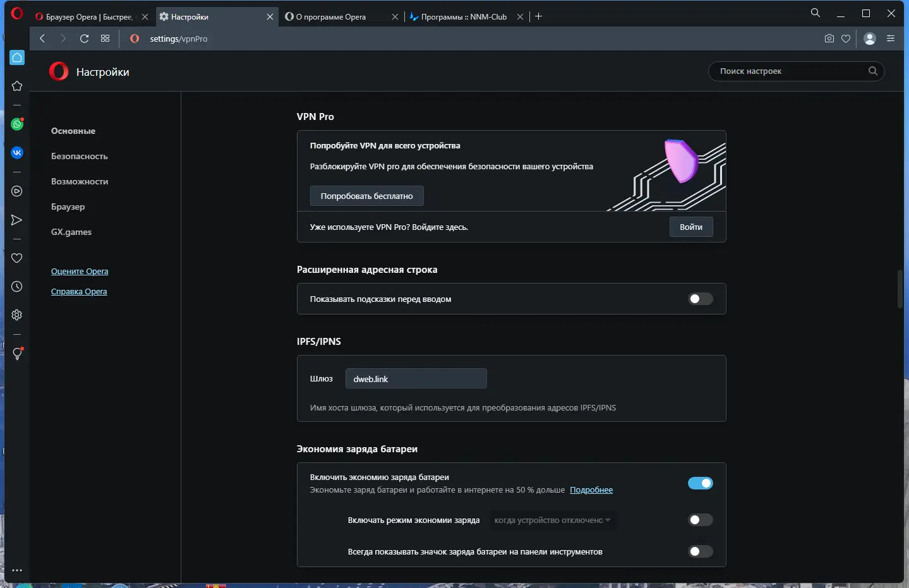The height and width of the screenshot is (588, 909).
Task: Click the 'Шлюз' gateway field with dweb.link
Action: (x=416, y=379)
